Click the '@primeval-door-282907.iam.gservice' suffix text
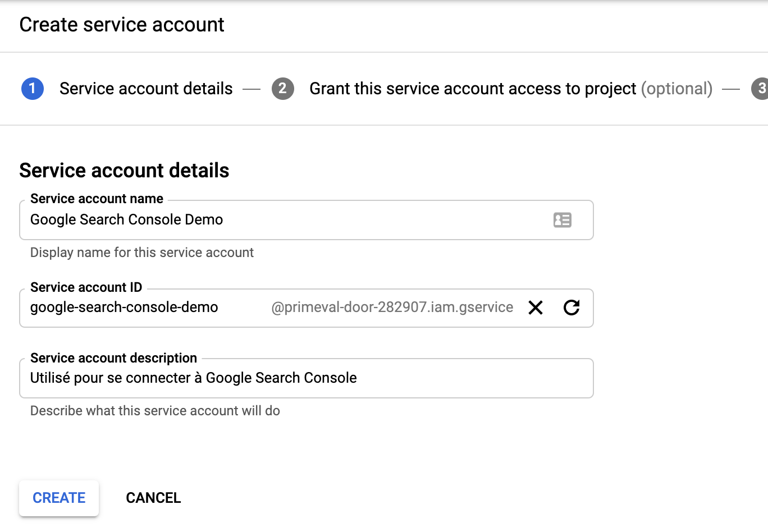The height and width of the screenshot is (532, 768). tap(392, 308)
